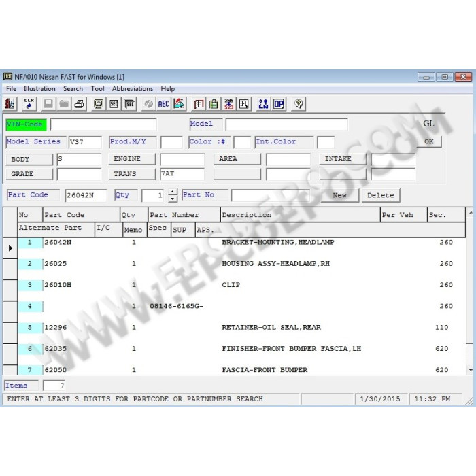Open the Illustration menu
Viewport: 476px width, 476px height.
pyautogui.click(x=39, y=88)
